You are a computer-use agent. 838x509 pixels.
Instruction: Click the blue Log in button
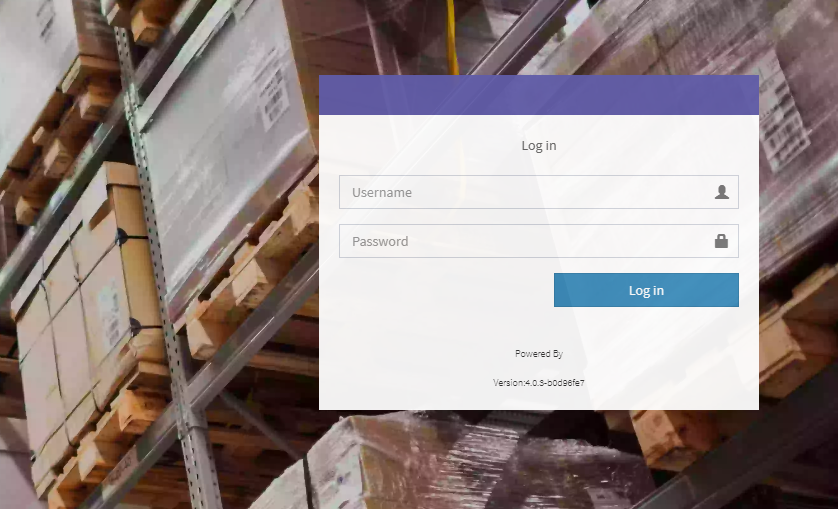click(x=646, y=290)
